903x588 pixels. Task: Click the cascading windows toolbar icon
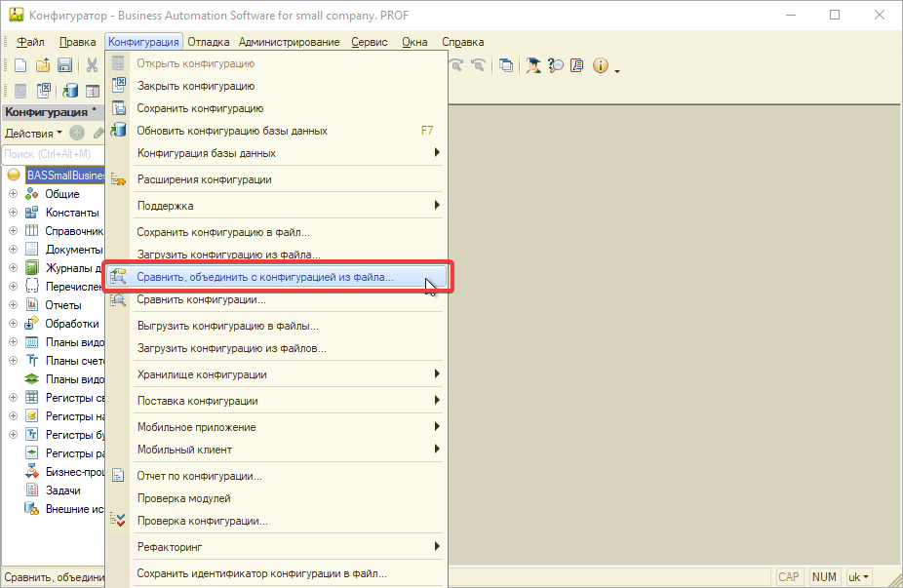pos(506,65)
